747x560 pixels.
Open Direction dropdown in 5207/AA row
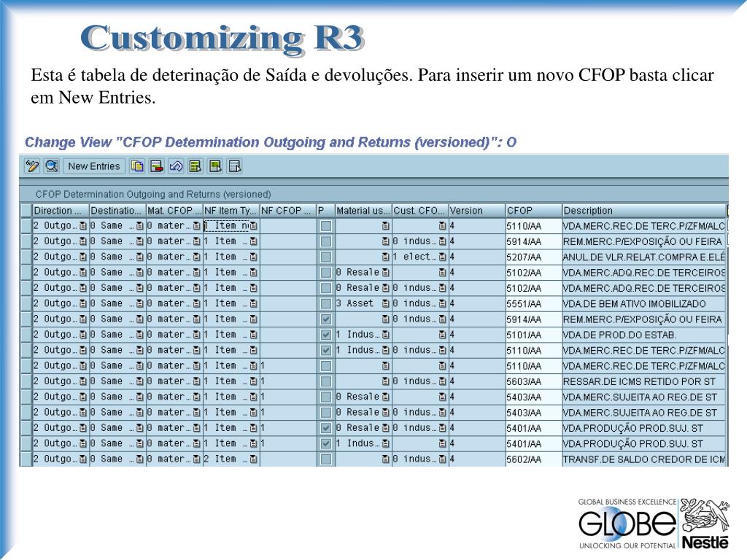83,257
